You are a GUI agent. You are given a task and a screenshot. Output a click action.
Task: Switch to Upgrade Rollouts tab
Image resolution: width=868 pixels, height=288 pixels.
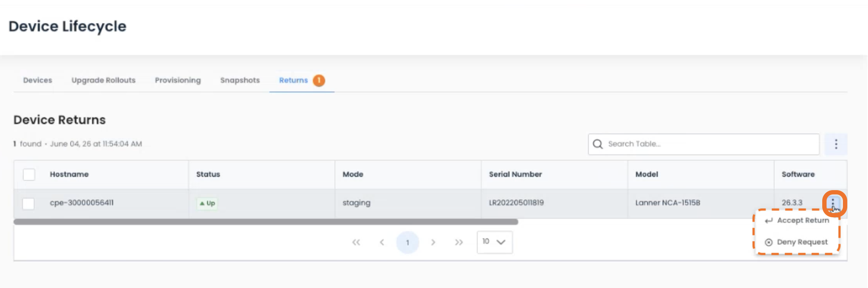(x=104, y=80)
